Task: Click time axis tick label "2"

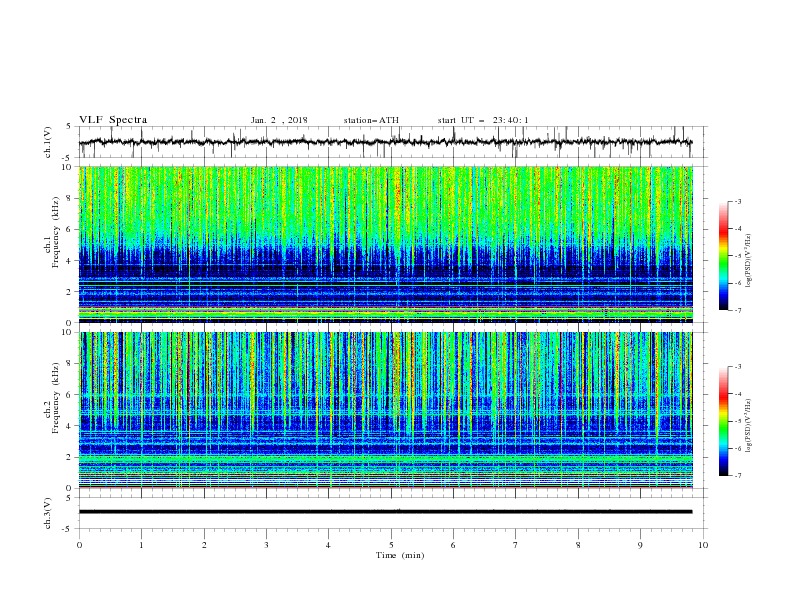Action: [x=204, y=545]
